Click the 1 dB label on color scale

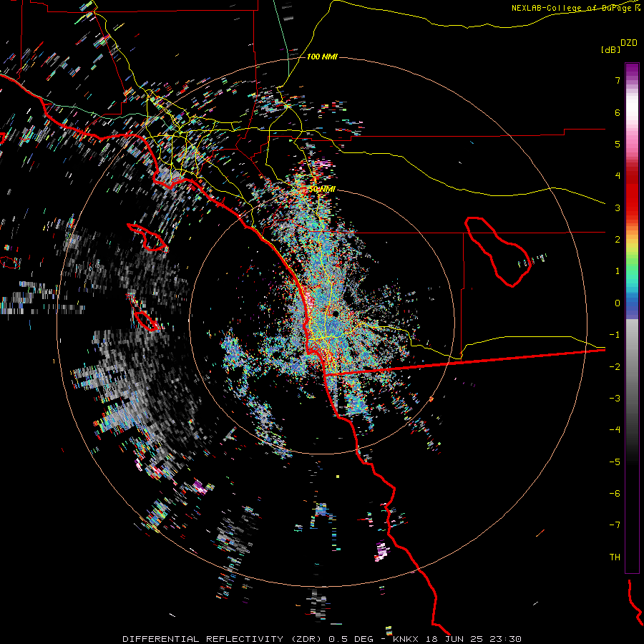tap(618, 271)
